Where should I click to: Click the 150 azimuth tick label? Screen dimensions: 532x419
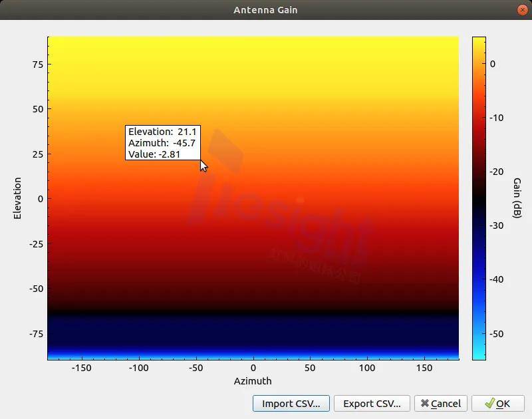pyautogui.click(x=424, y=368)
